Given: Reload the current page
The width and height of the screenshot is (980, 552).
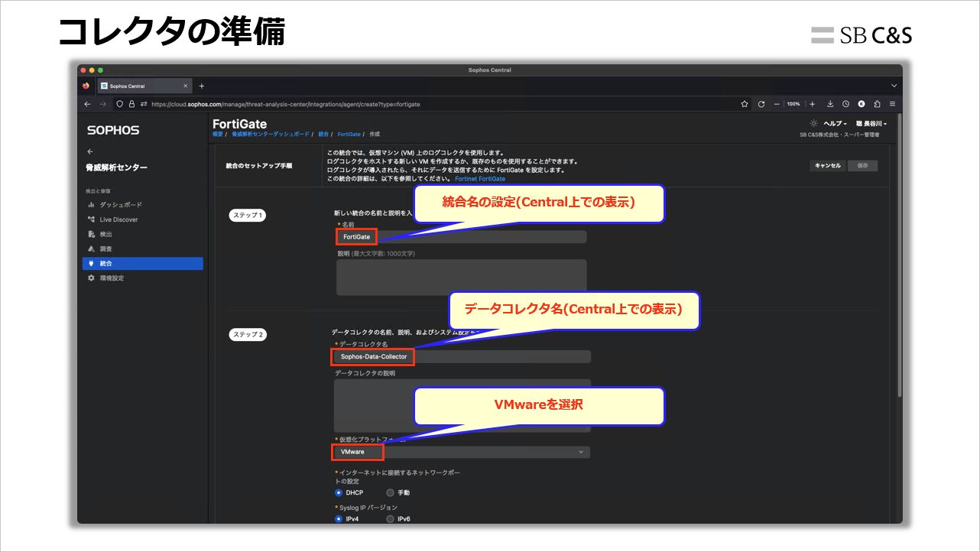Looking at the screenshot, I should (761, 104).
